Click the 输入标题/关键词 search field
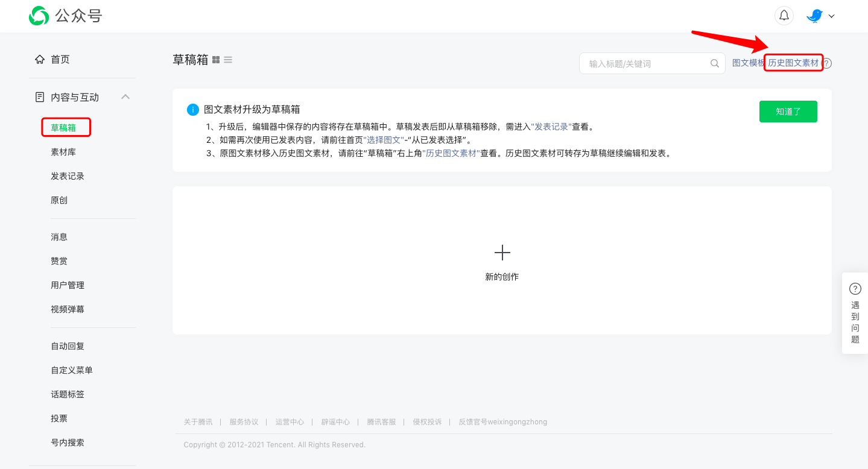The height and width of the screenshot is (469, 868). [x=639, y=63]
